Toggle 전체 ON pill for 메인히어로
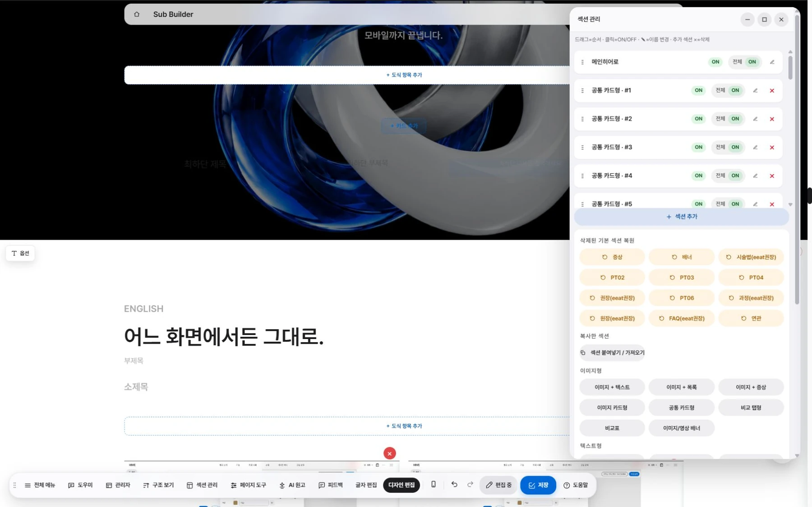 point(745,62)
